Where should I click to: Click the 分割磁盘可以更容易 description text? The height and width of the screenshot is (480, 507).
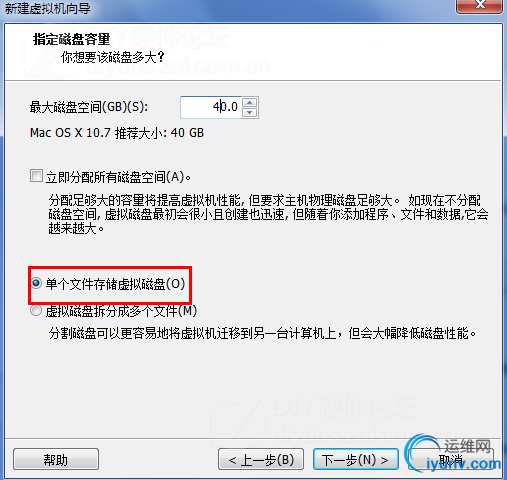click(262, 333)
